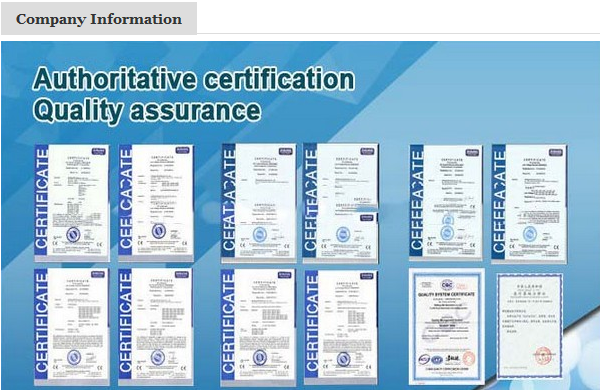The image size is (600, 390).
Task: Open the fourth certificate in top row
Action: coord(341,203)
